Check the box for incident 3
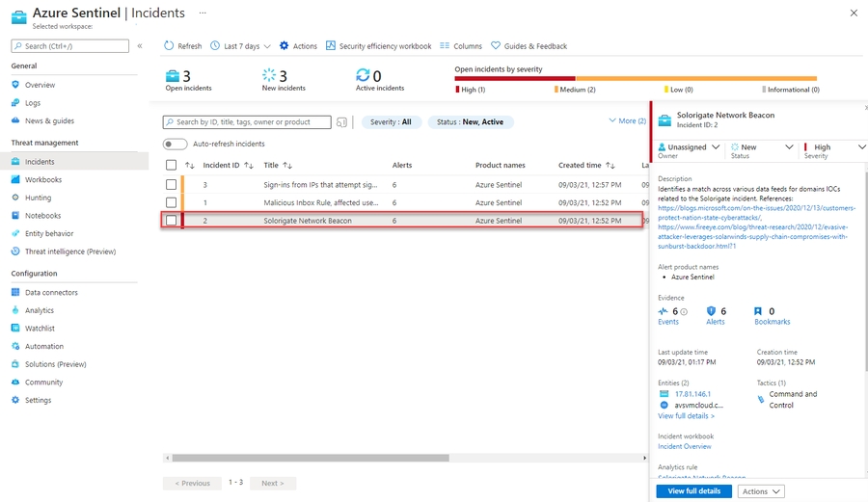Image resolution: width=868 pixels, height=502 pixels. 171,184
